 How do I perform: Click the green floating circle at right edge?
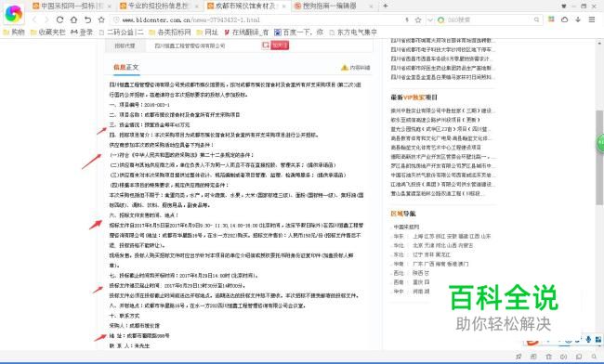(600, 143)
